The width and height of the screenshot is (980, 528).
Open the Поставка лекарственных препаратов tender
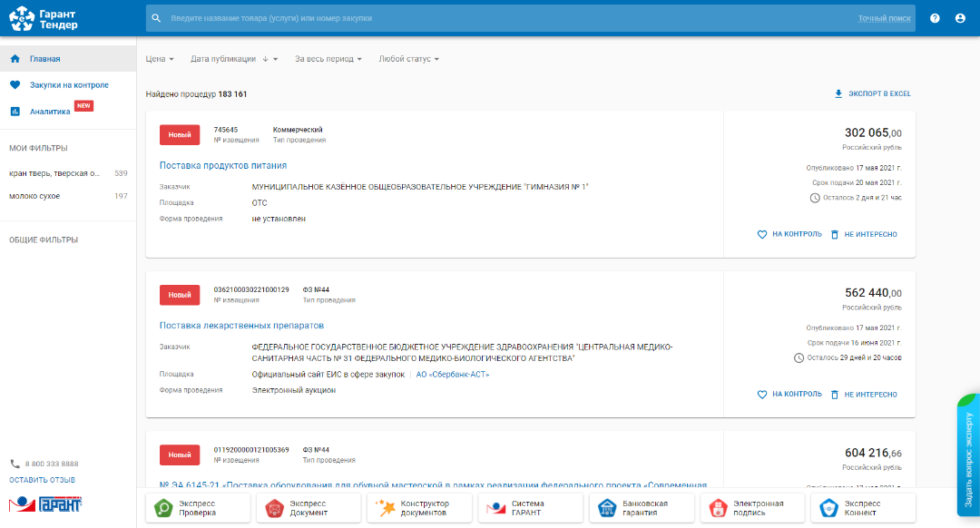241,326
